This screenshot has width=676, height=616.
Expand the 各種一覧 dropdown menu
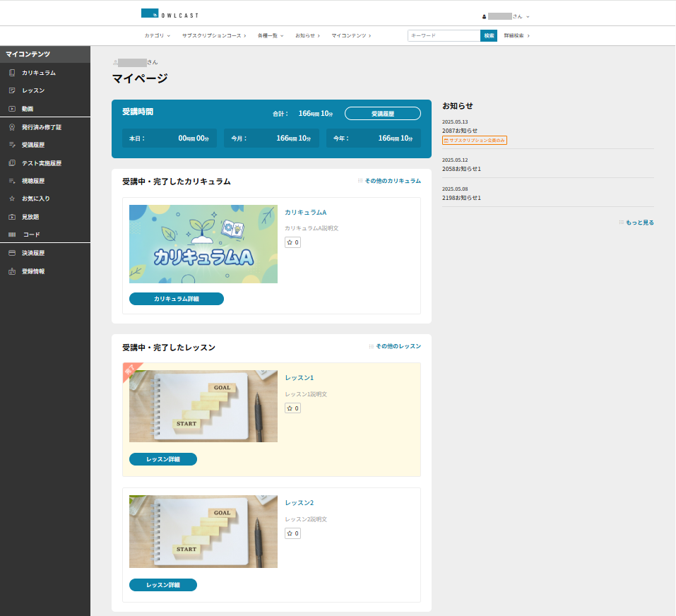click(x=270, y=35)
